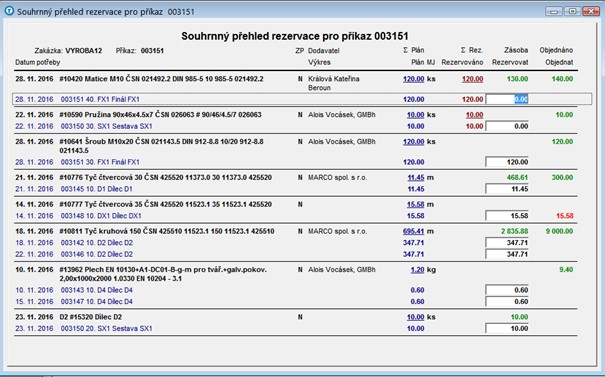The width and height of the screenshot is (605, 377).
Task: Minimize the reservation summary window
Action: coord(554,11)
